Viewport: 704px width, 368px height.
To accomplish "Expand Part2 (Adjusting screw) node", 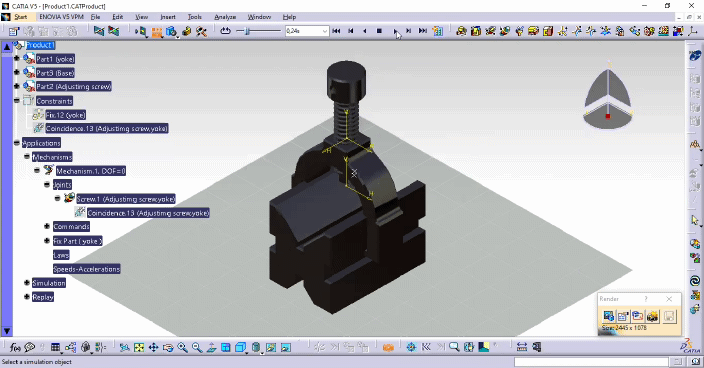I will point(17,86).
